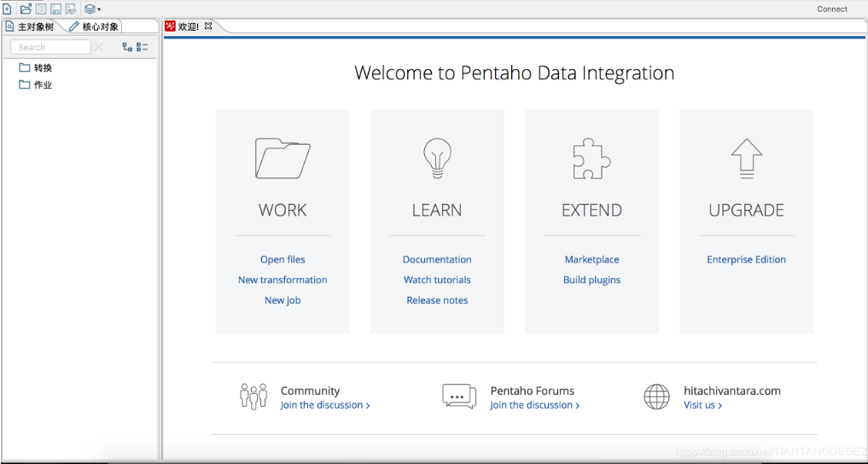Select the 作业 folder in the tree
Screen dimensions: 868x464
pyautogui.click(x=36, y=84)
